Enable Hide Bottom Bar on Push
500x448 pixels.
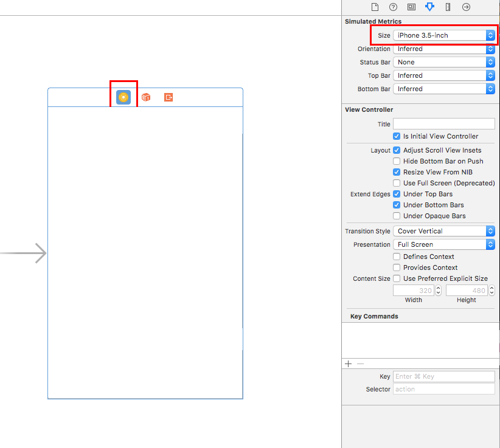[397, 161]
